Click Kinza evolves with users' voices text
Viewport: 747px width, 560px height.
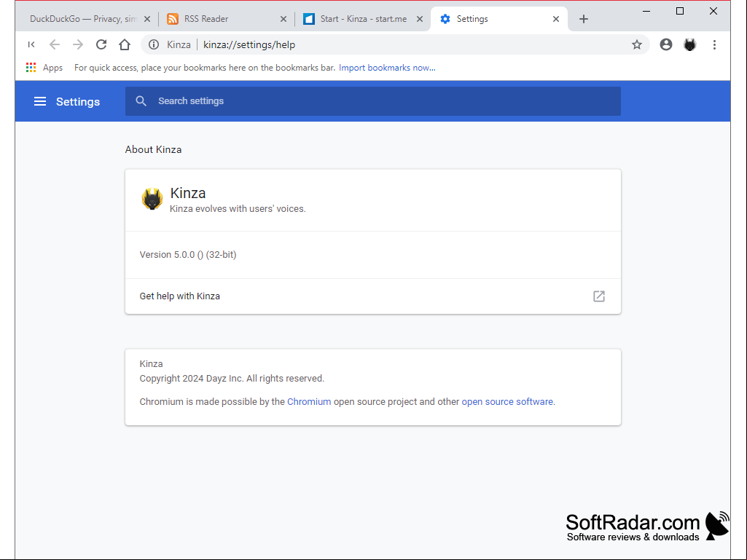(238, 209)
